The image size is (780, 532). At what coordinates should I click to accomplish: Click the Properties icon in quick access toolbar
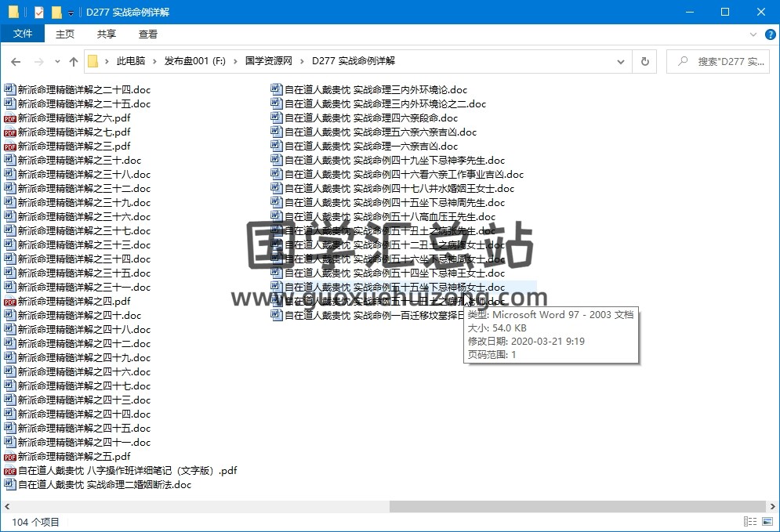(39, 13)
